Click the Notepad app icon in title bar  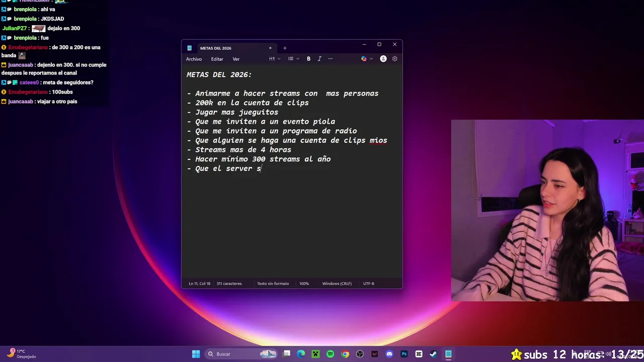click(189, 48)
